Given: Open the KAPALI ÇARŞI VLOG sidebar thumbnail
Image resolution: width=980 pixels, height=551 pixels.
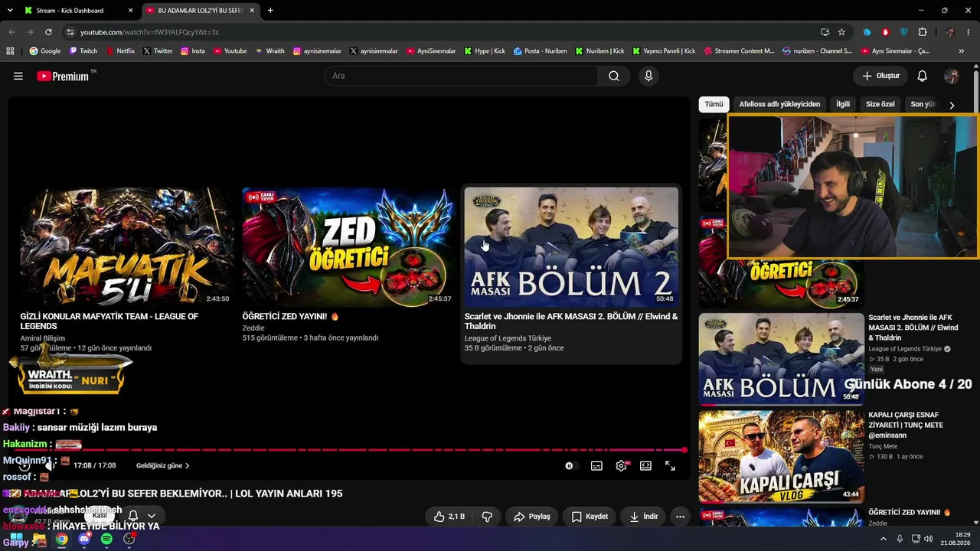Looking at the screenshot, I should point(781,456).
